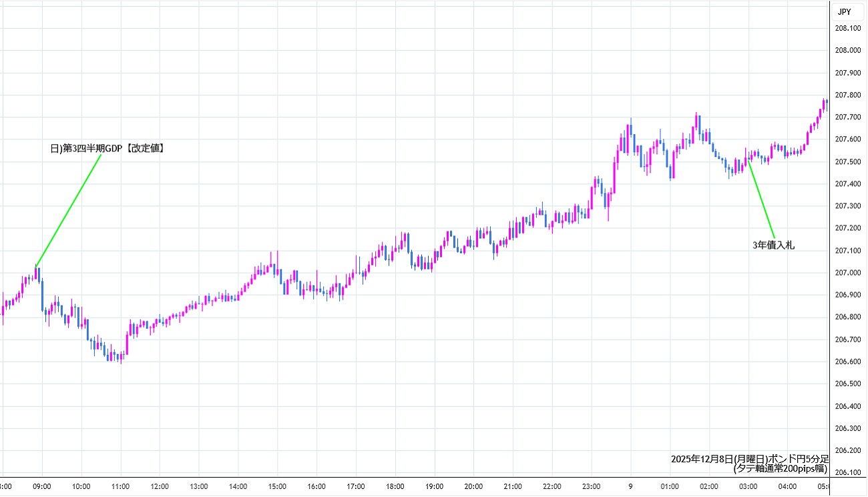Click the 208.100 price axis label

pos(847,28)
